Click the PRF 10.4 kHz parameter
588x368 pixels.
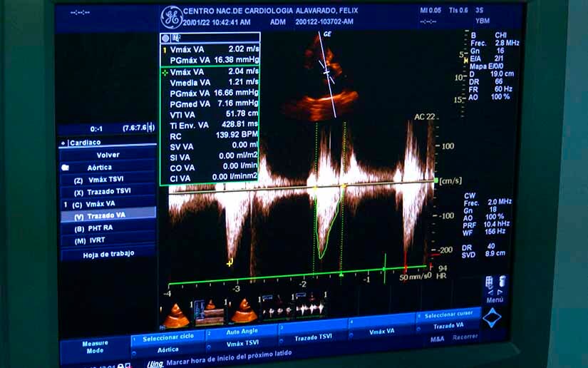coord(486,225)
